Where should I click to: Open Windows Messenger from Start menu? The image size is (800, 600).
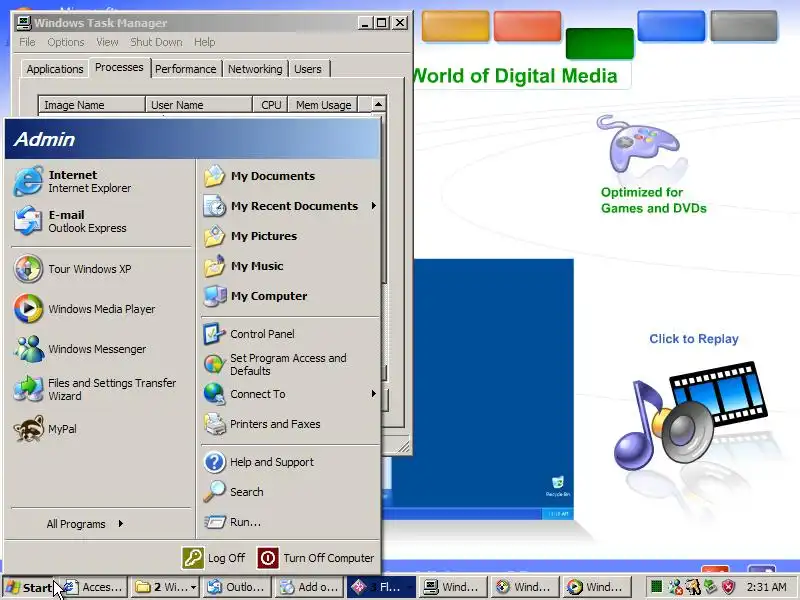[101, 349]
